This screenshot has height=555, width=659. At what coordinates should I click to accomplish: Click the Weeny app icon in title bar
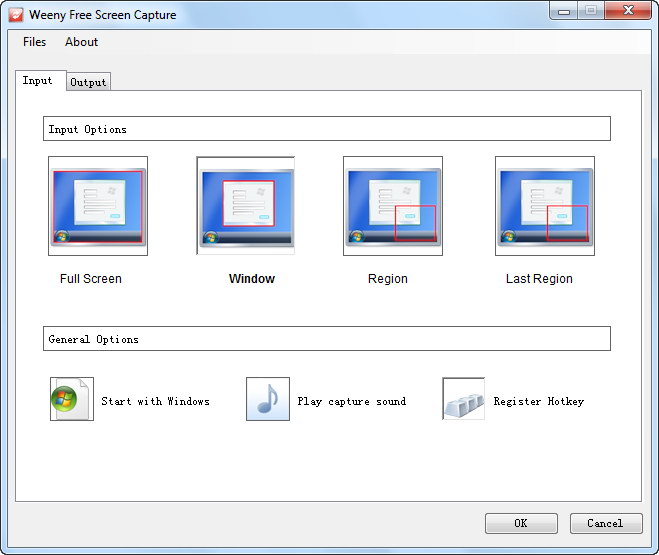coord(15,15)
